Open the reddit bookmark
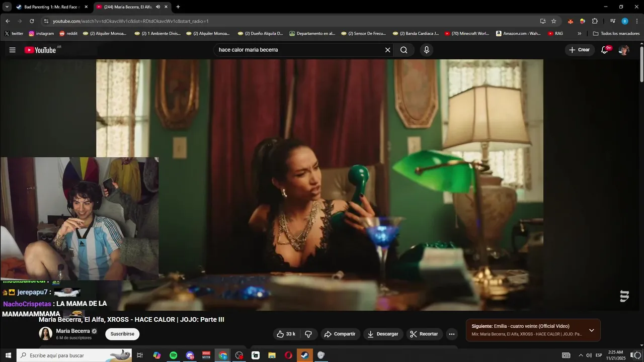This screenshot has width=644, height=362. click(x=68, y=34)
